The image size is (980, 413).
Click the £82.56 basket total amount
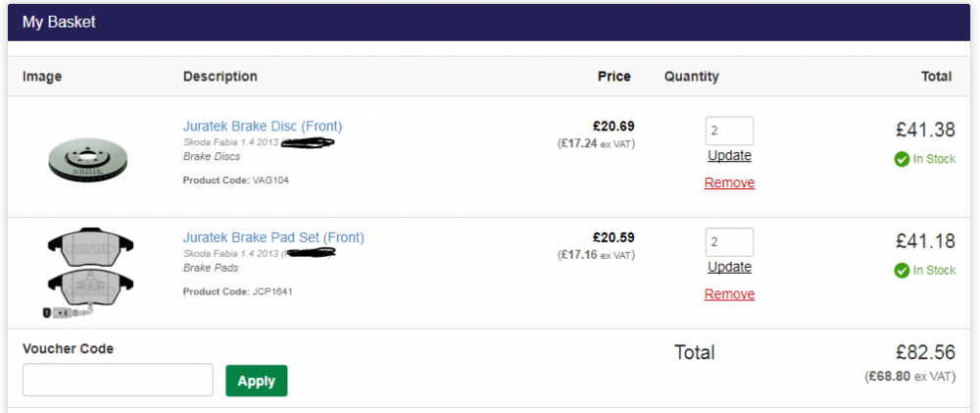pos(926,352)
